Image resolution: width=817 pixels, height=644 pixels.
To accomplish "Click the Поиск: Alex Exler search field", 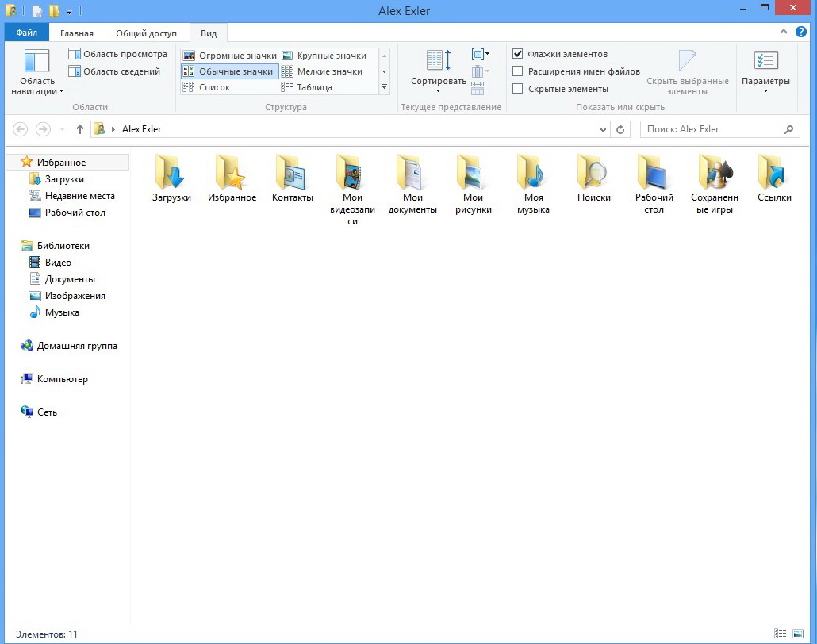I will tap(710, 129).
